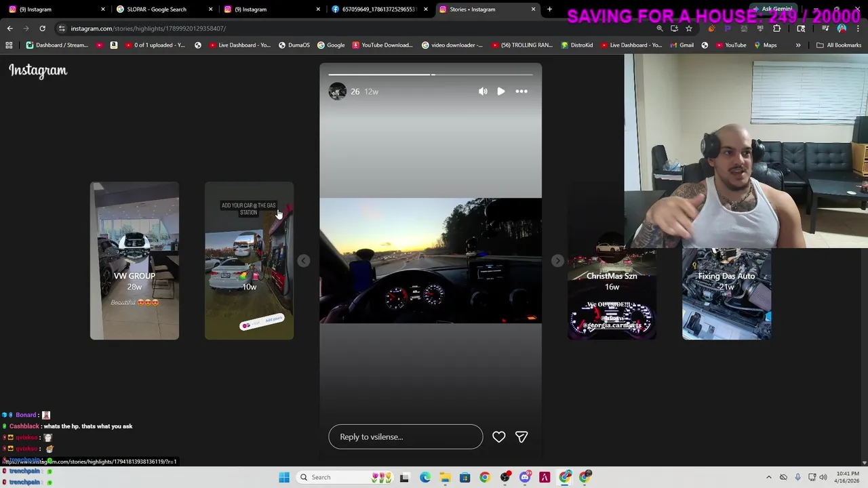Open the Chrome three-dot menu
This screenshot has height=488, width=868.
tap(858, 28)
